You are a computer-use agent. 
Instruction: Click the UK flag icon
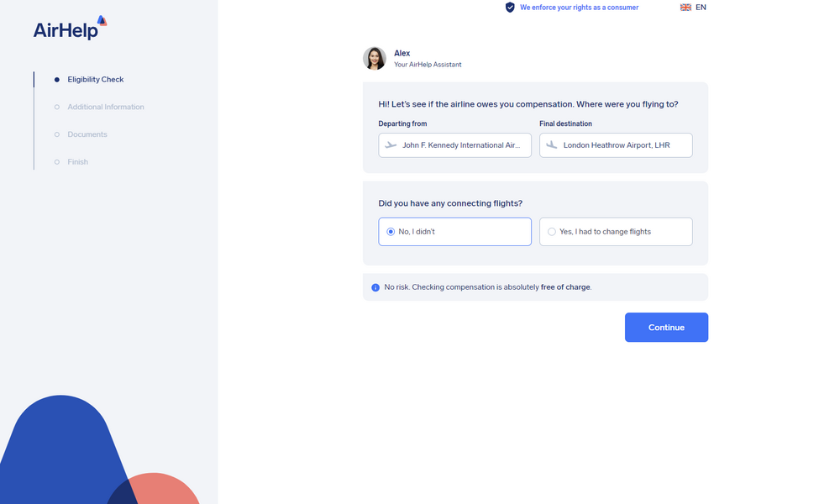(685, 8)
